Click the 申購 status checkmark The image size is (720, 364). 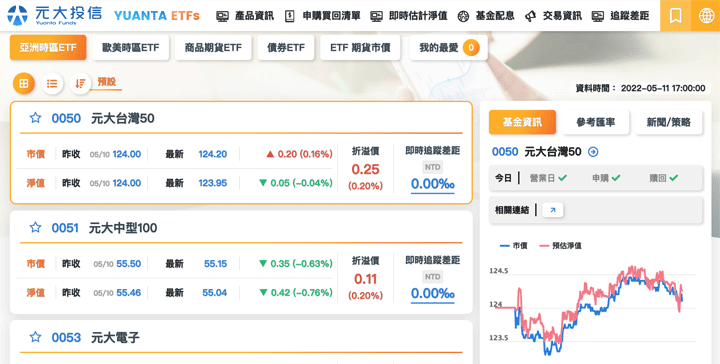tap(616, 178)
